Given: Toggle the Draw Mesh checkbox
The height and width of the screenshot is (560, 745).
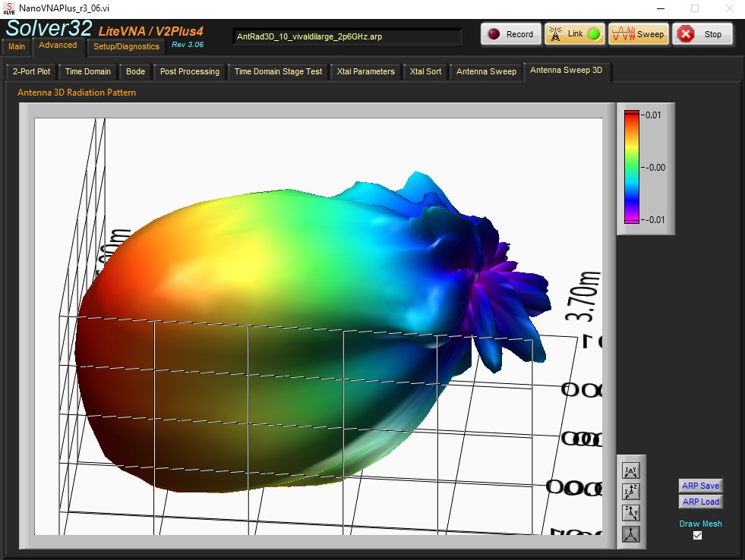Looking at the screenshot, I should click(697, 535).
